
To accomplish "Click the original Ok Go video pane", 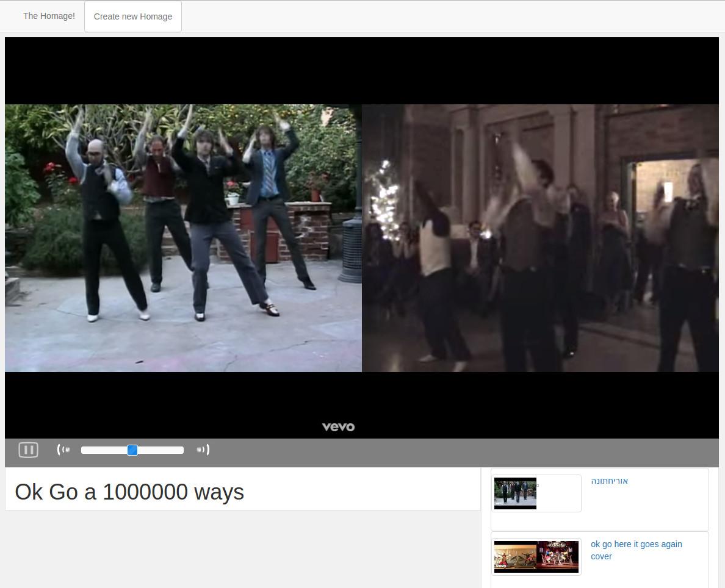I will tap(183, 238).
